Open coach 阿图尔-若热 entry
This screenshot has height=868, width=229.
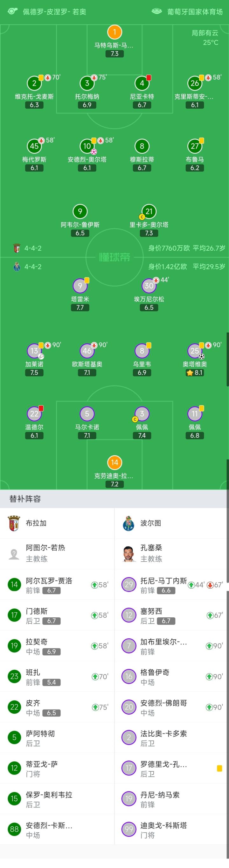pos(45,553)
